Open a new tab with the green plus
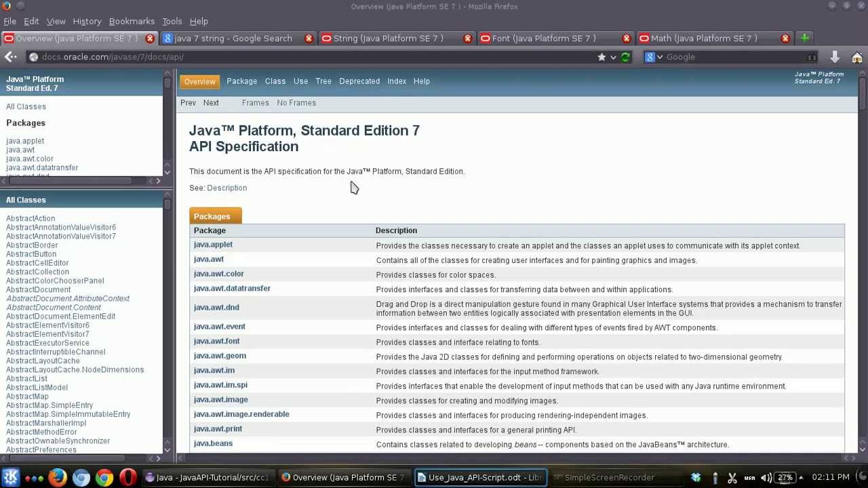 (x=804, y=38)
